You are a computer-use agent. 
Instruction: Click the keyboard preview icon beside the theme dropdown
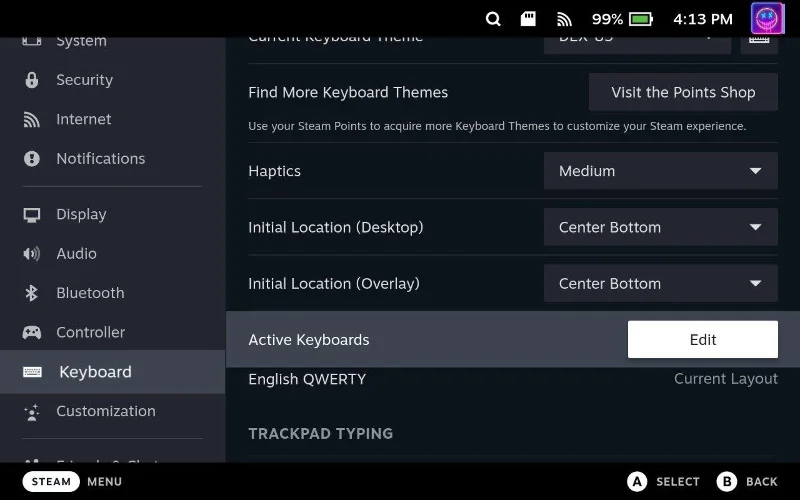[759, 45]
